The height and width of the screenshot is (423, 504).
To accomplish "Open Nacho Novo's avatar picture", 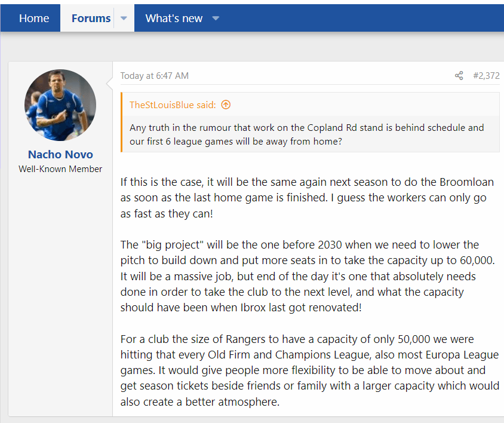I will (x=60, y=105).
